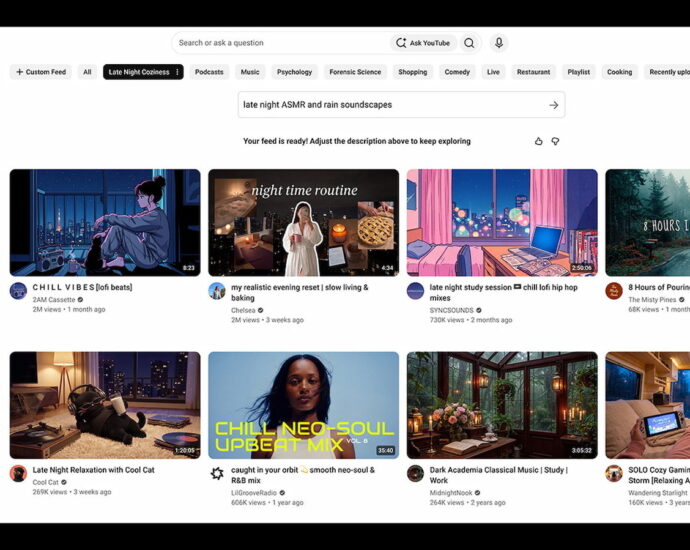
Task: Visit the SYNCSOUNDS channel name
Action: point(451,310)
